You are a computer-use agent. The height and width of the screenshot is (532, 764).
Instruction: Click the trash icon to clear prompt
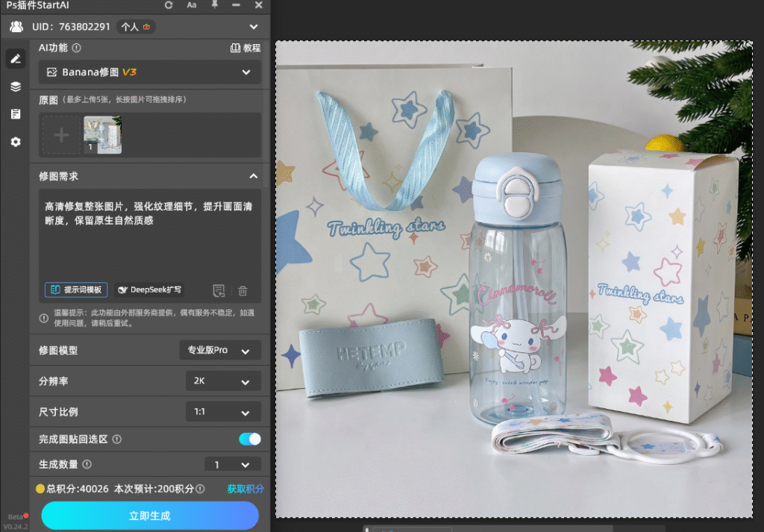click(x=242, y=291)
